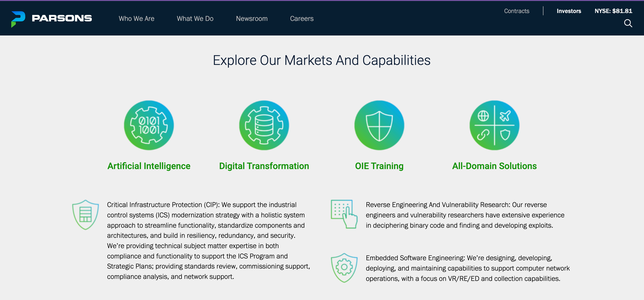
Task: Open the All-Domain Solutions heading link
Action: [x=494, y=166]
